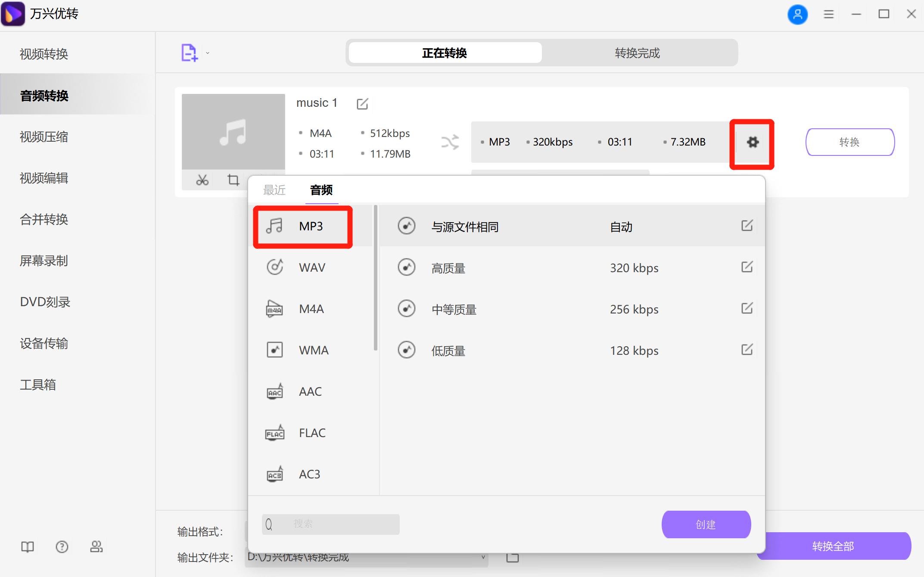
Task: Click the 转换 button for music 1
Action: 849,142
